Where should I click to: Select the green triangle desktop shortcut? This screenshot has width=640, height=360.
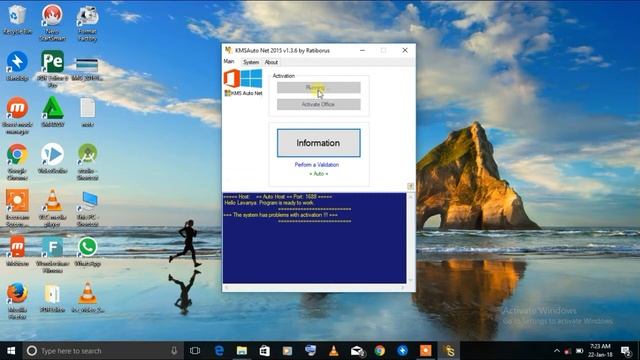(x=52, y=111)
